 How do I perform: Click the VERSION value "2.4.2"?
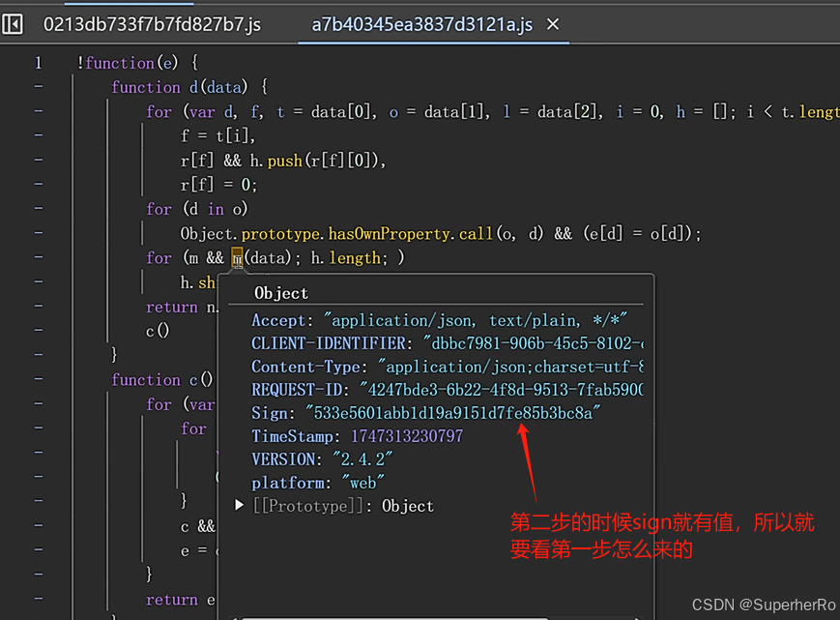pyautogui.click(x=362, y=459)
